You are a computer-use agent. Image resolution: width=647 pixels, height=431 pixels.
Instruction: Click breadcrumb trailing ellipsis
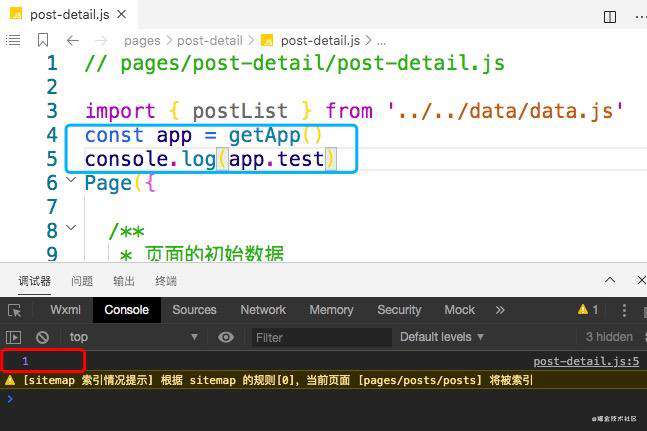click(382, 42)
